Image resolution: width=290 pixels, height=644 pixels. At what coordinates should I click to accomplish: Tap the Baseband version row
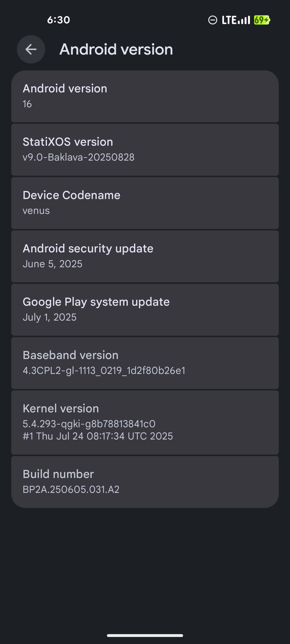145,363
